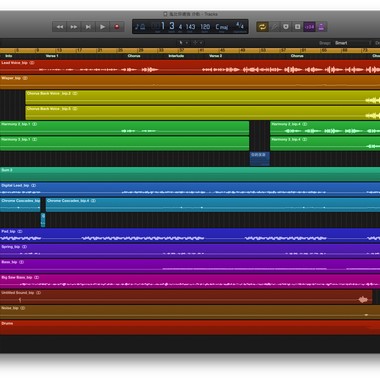
Task: Click the stereo icon on Digital Lead_bip region
Action: [x=33, y=185]
